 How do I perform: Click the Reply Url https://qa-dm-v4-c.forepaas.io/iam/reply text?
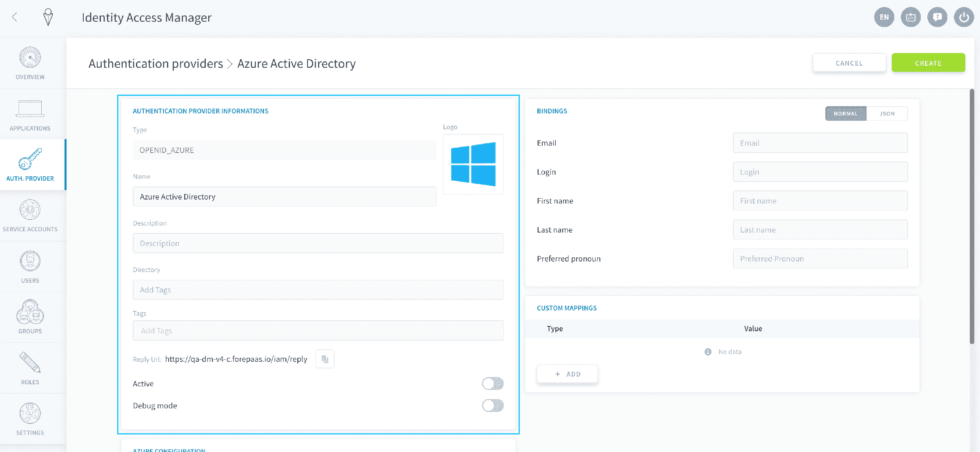[236, 359]
